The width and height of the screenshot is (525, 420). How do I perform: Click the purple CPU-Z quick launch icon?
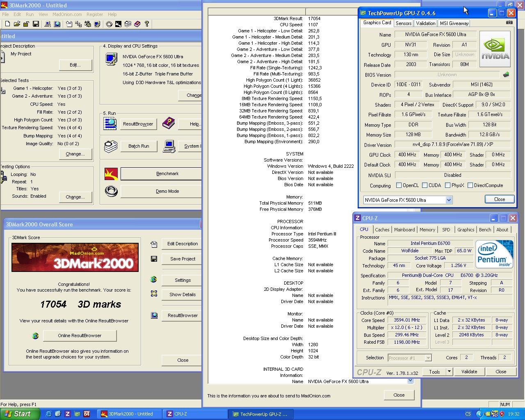68,414
